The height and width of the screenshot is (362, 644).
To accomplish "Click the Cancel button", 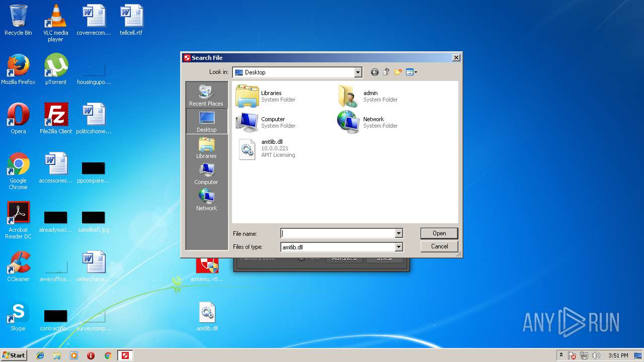I will point(439,246).
